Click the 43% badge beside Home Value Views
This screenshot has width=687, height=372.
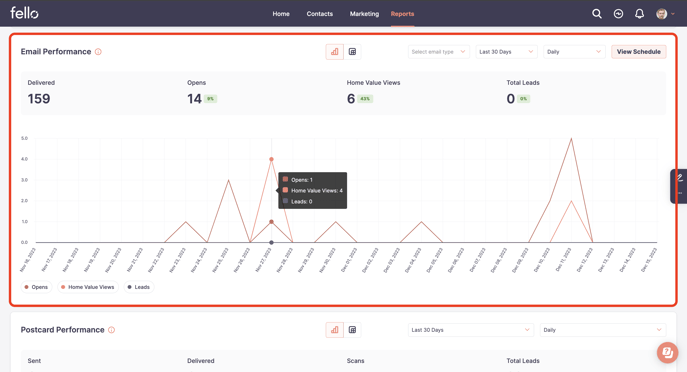coord(365,99)
